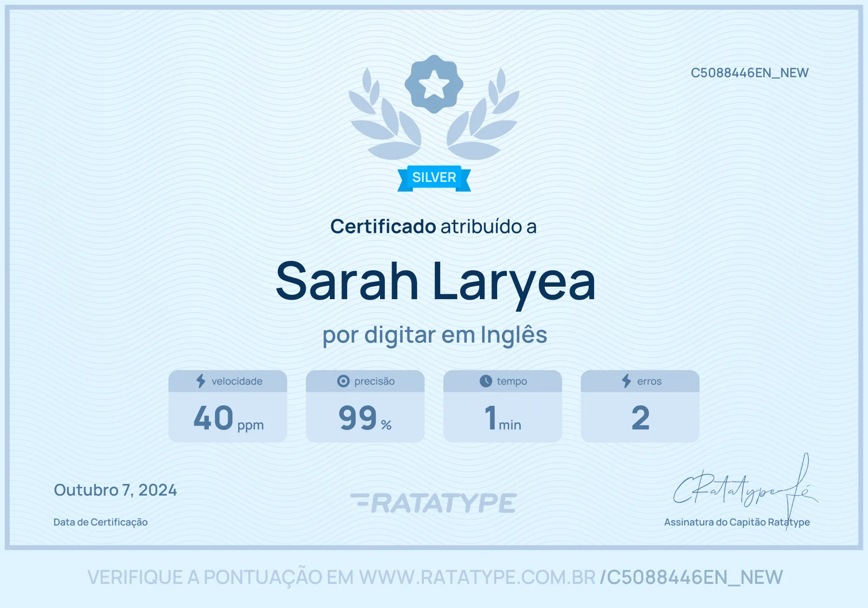
Task: Select the 1 min time card
Action: [502, 406]
